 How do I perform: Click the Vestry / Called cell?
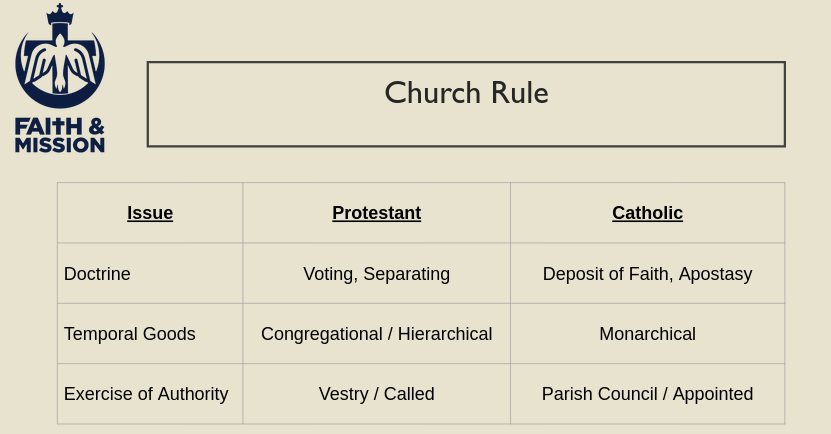coord(376,394)
